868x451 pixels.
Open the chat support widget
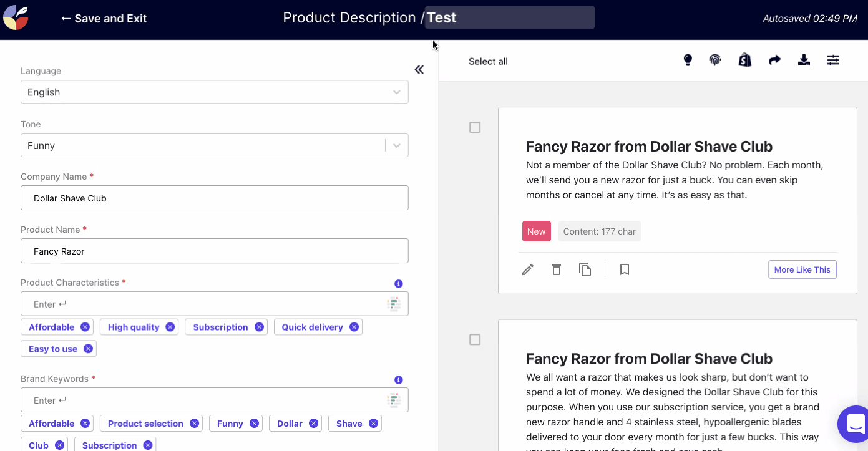click(x=854, y=424)
